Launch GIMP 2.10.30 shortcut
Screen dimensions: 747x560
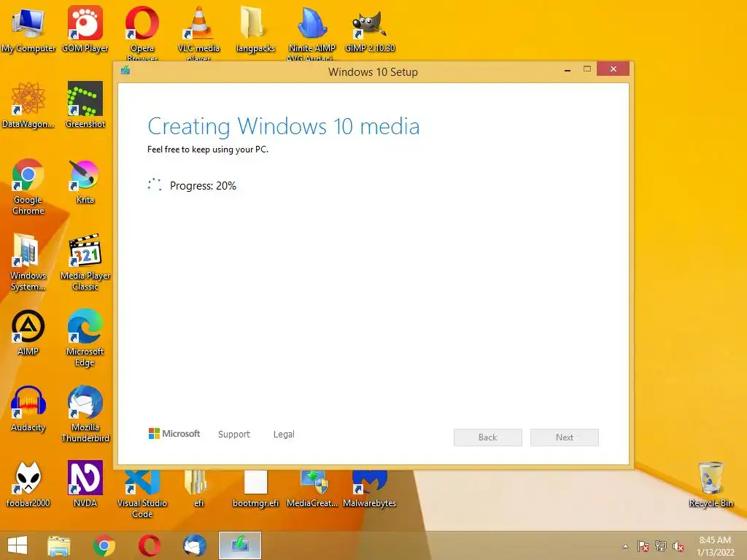pyautogui.click(x=370, y=29)
